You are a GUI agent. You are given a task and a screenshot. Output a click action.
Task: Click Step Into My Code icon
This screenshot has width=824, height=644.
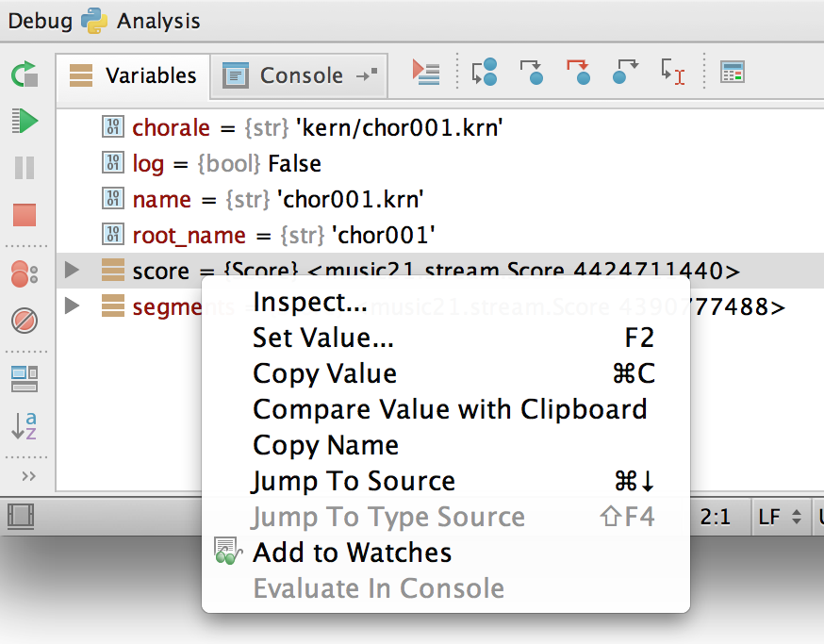(x=578, y=73)
